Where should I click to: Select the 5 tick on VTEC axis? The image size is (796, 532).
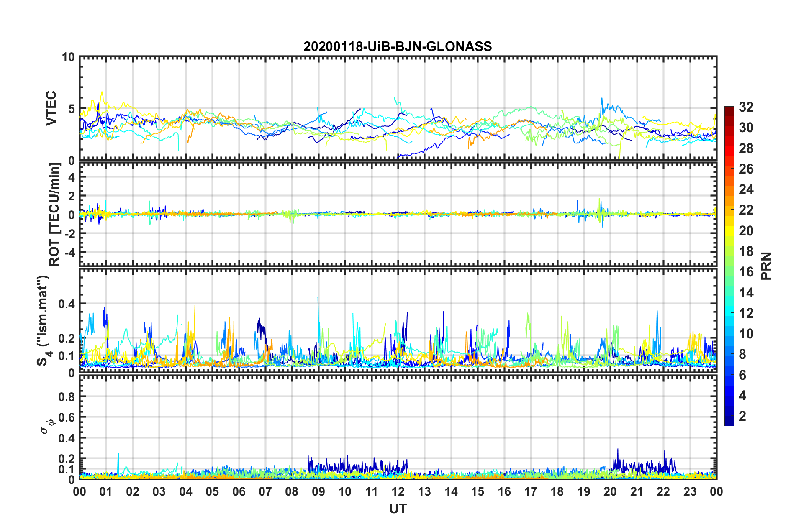[71, 109]
